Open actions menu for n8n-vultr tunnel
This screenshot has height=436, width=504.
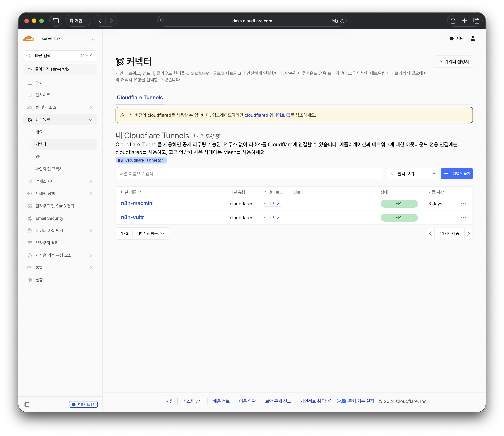[463, 218]
